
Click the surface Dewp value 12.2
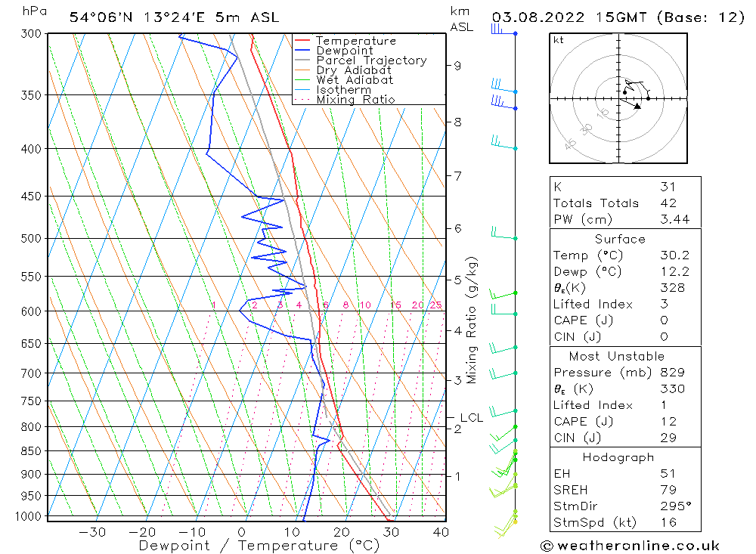click(674, 271)
